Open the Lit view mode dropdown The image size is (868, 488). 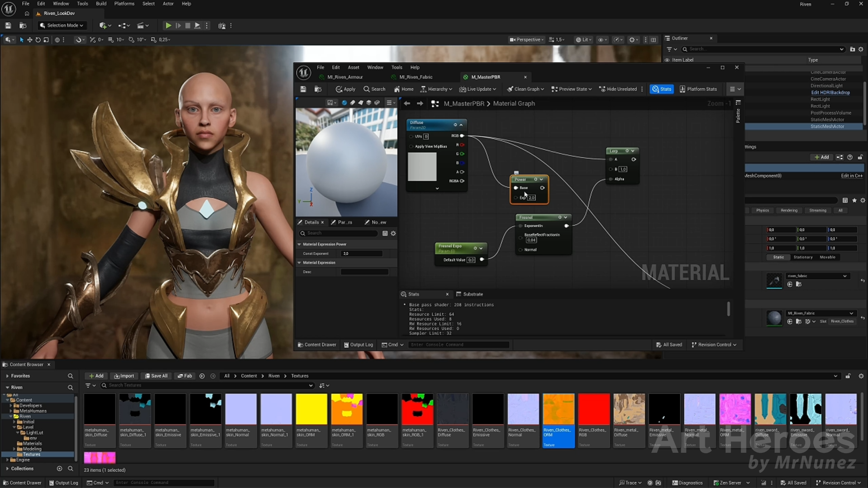[583, 40]
